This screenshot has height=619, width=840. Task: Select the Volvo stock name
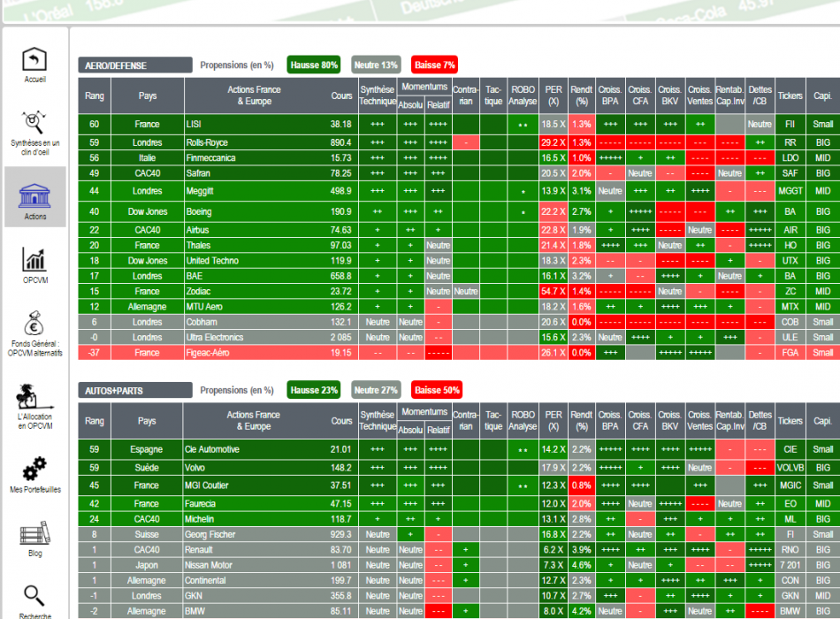click(195, 468)
